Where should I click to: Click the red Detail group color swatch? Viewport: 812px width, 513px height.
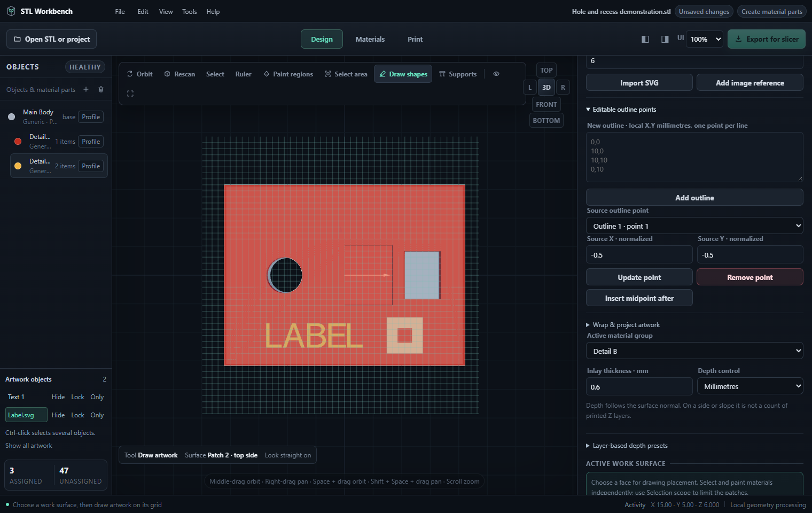(18, 142)
